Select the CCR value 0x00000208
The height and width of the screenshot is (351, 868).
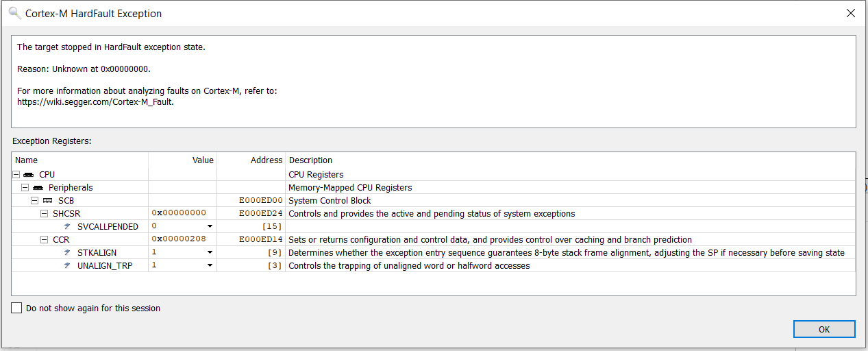click(179, 239)
